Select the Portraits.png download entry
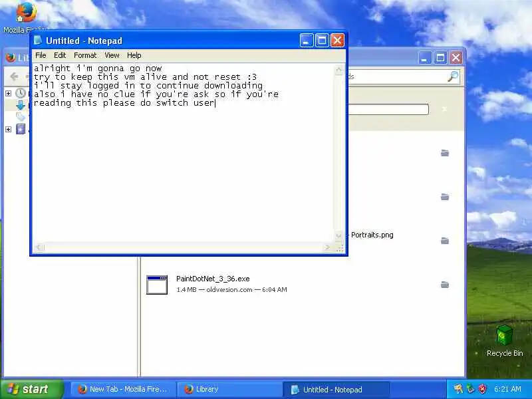 pyautogui.click(x=372, y=235)
